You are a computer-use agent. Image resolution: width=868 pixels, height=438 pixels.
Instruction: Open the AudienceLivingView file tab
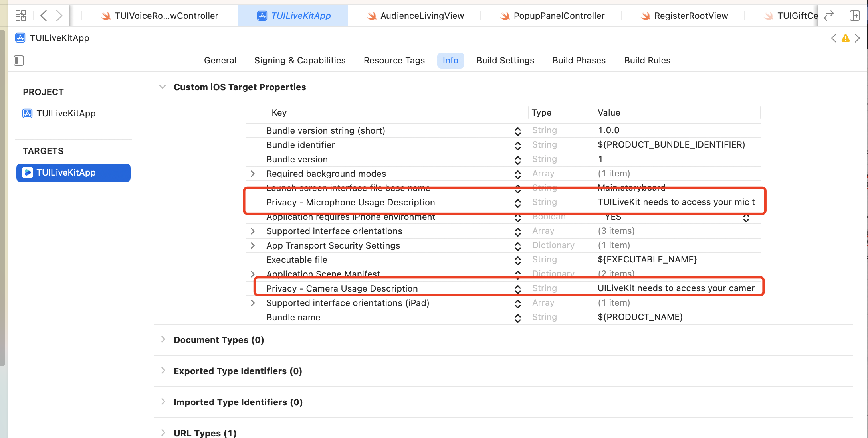click(x=422, y=16)
